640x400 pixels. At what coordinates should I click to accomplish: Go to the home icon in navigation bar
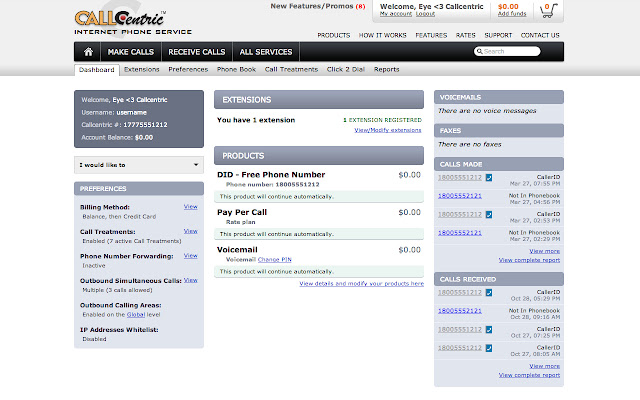pos(88,52)
